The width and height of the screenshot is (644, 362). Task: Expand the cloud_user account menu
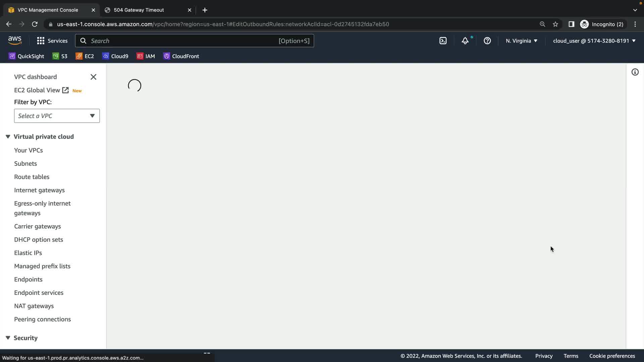(x=594, y=41)
